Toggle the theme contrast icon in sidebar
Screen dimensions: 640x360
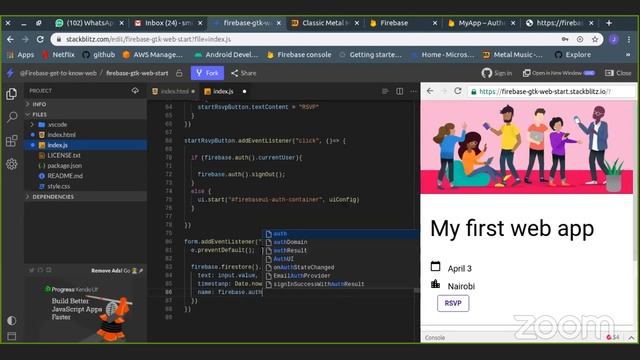pyautogui.click(x=11, y=320)
